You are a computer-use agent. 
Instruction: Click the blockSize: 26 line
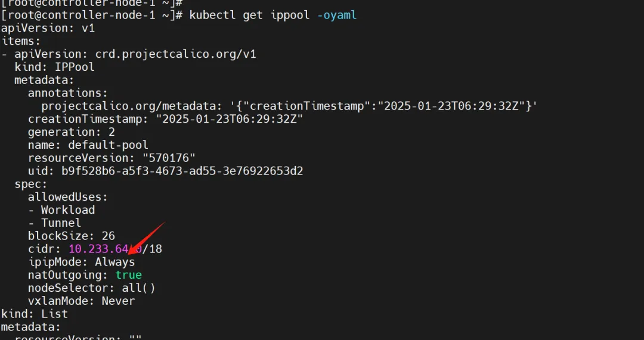click(x=71, y=236)
